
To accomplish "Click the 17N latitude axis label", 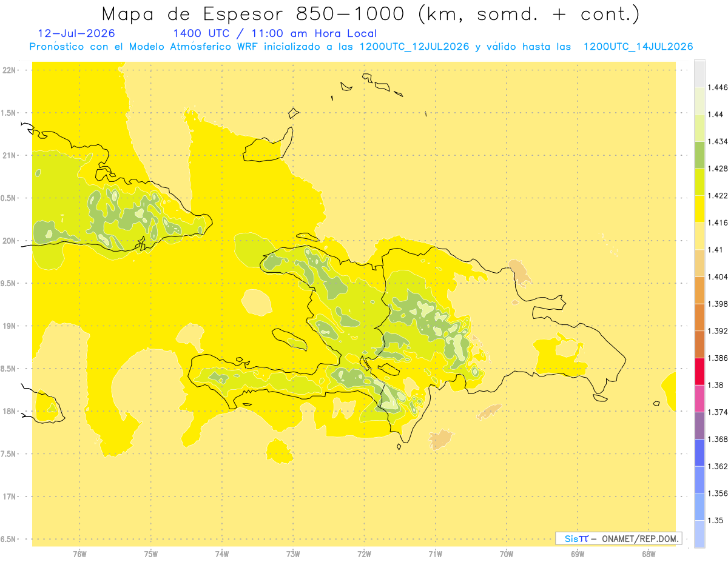I will (x=10, y=497).
